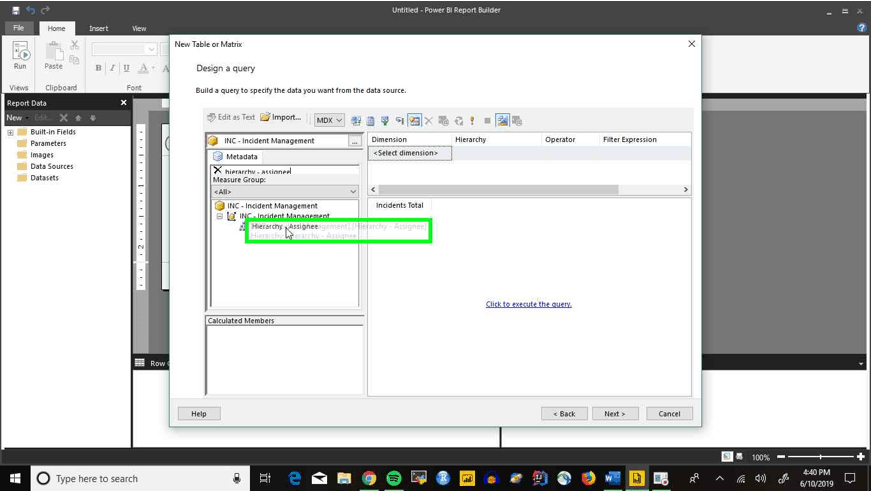873x492 pixels.
Task: Click the Add Calculated Member icon
Action: [x=371, y=120]
